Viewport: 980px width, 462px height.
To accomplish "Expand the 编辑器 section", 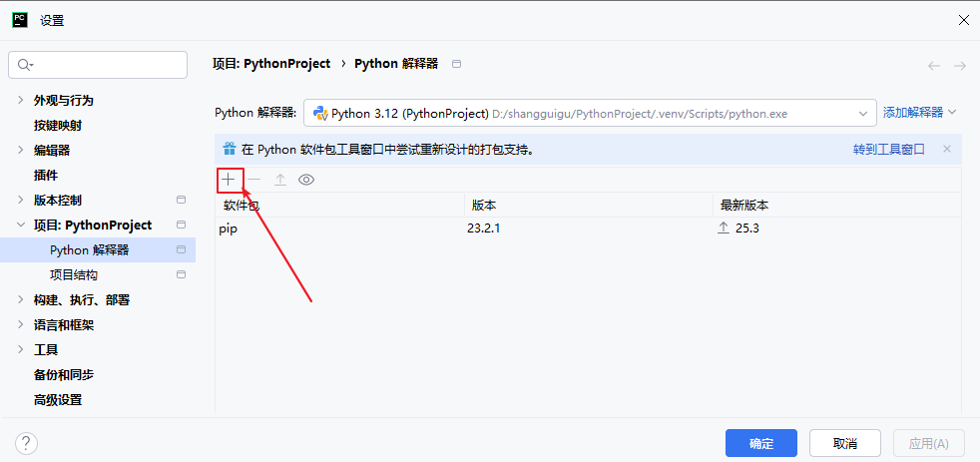I will (x=21, y=150).
